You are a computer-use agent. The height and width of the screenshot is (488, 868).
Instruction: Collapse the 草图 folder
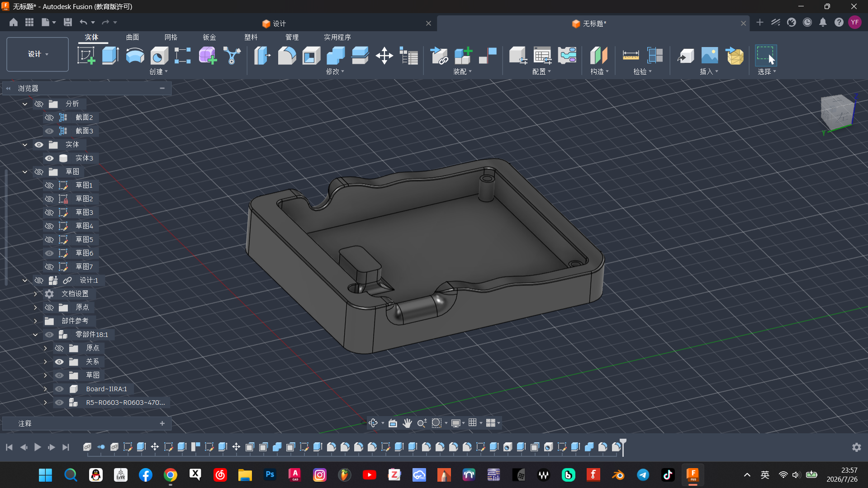pyautogui.click(x=25, y=172)
